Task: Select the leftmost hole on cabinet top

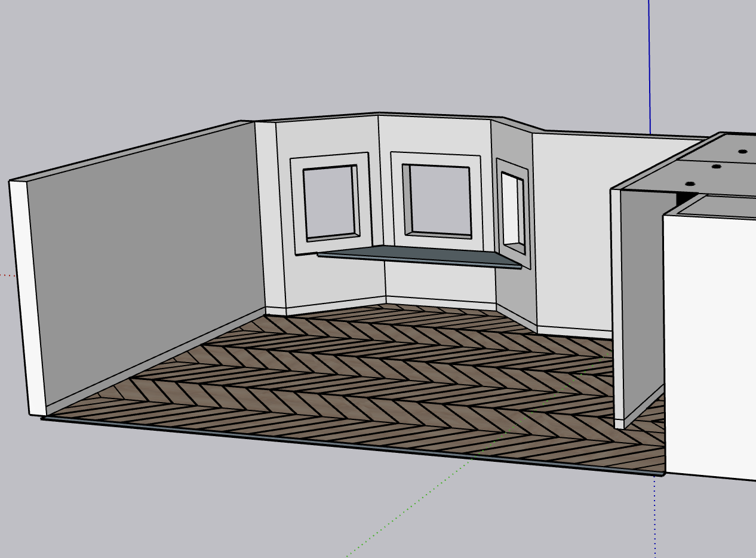Action: 689,183
